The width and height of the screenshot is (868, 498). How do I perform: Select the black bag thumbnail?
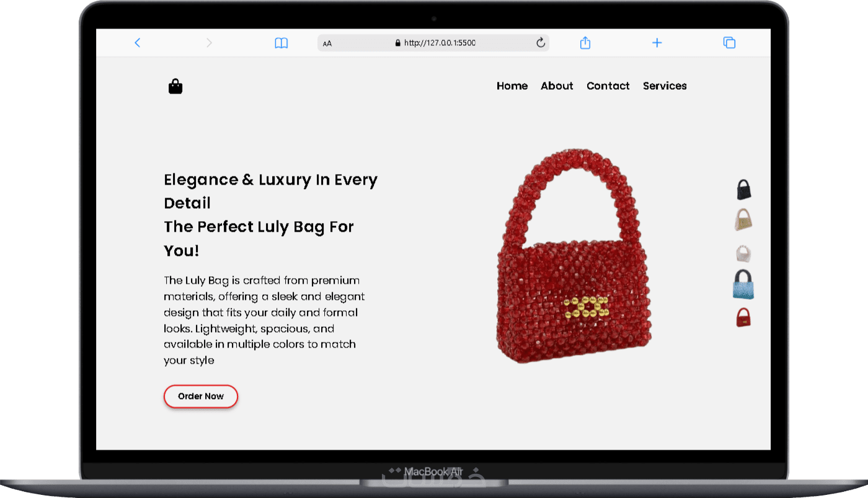click(744, 190)
